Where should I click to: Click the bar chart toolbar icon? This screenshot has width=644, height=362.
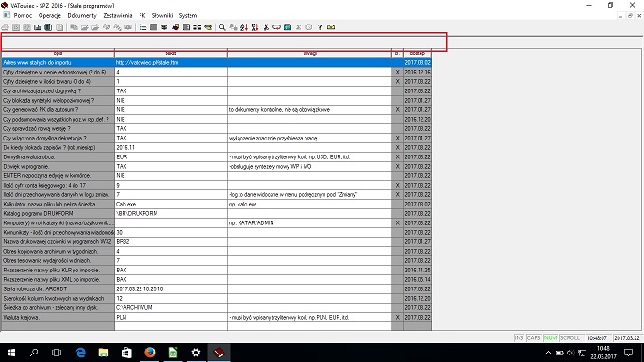[x=38, y=27]
